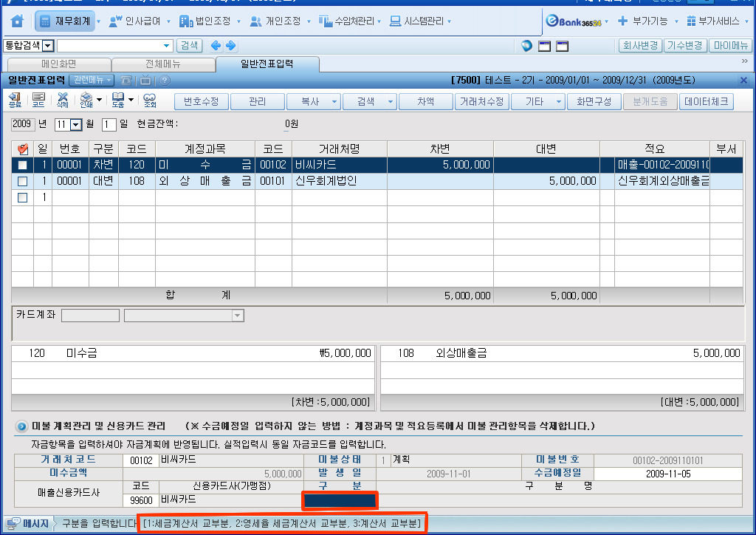Image resolution: width=756 pixels, height=535 pixels.
Task: Tick the checkbox on the empty third row
Action: tap(22, 197)
